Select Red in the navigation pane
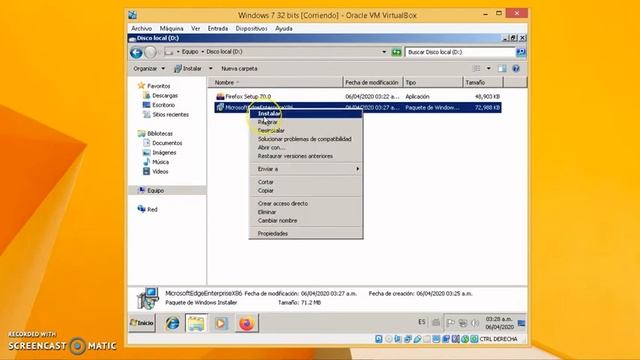 click(x=152, y=209)
